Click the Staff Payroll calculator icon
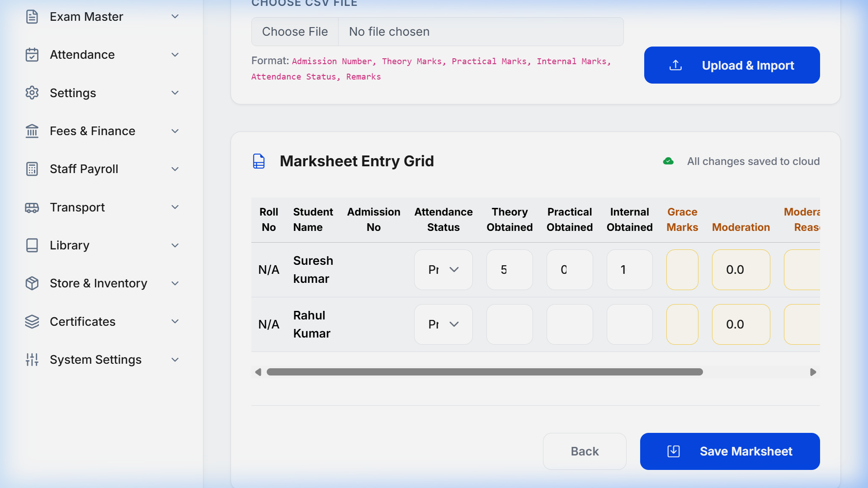This screenshot has height=488, width=868. click(32, 169)
